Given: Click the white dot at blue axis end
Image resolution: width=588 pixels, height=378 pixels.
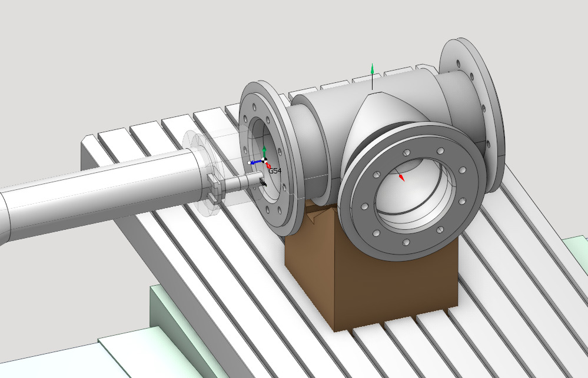Looking at the screenshot, I should [x=250, y=163].
